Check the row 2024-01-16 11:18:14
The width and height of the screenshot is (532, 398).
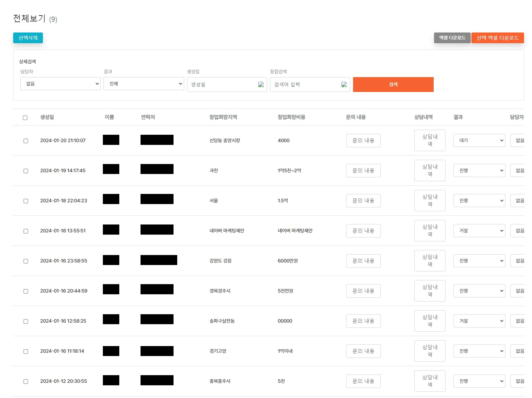26,351
